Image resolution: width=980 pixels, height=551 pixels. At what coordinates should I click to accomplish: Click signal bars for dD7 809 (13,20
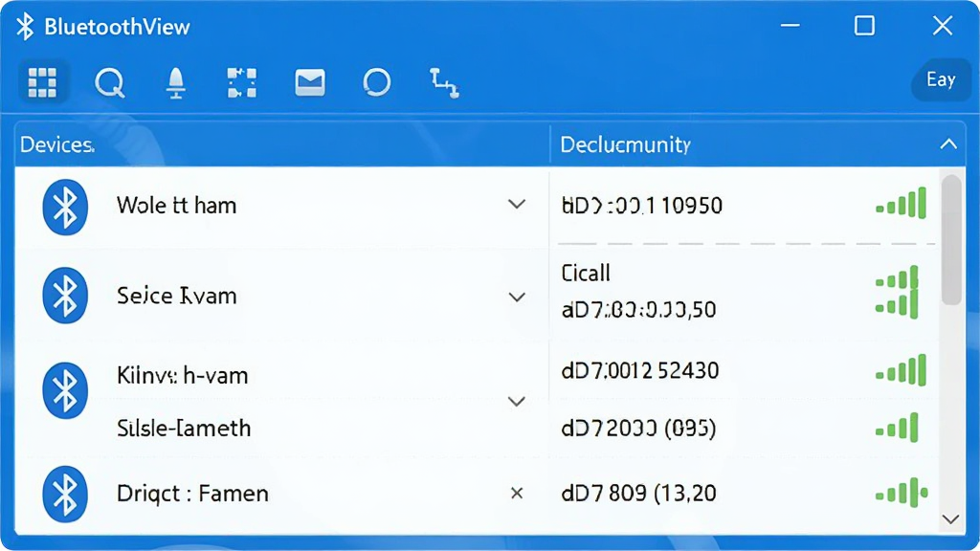(902, 493)
